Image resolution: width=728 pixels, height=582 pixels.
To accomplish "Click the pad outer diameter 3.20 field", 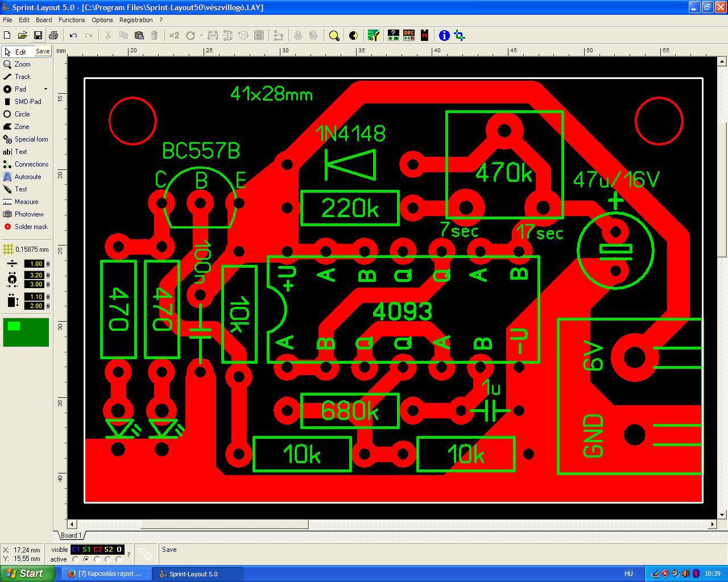I will tap(34, 275).
